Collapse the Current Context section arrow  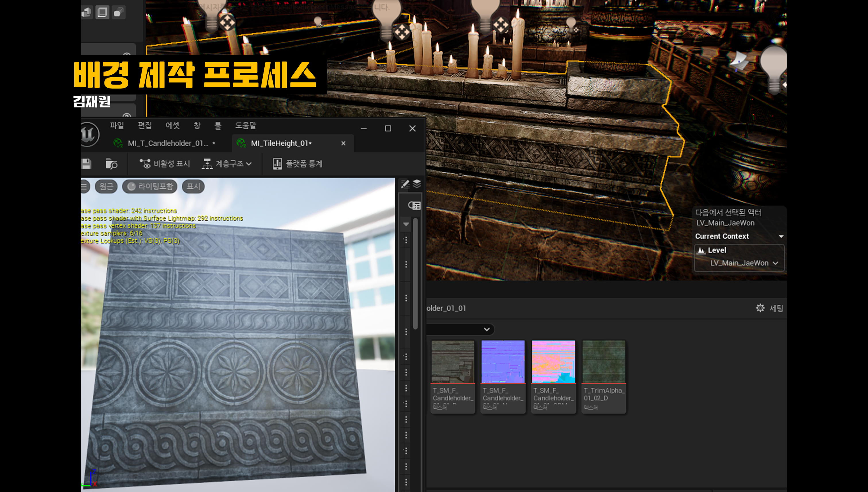(781, 237)
